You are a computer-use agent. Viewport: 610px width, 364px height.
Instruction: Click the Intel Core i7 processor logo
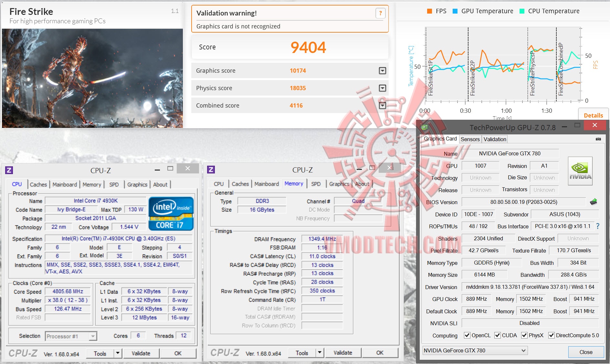coord(171,213)
